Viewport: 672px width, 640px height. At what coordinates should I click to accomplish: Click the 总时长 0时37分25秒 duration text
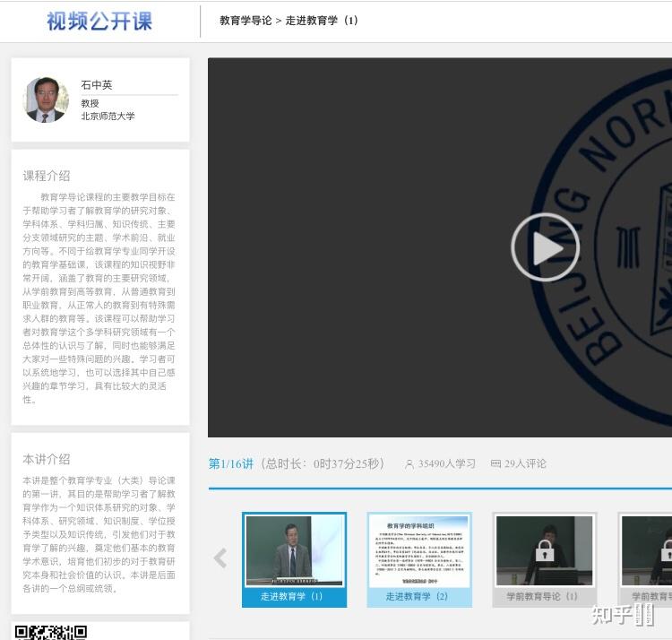click(323, 463)
